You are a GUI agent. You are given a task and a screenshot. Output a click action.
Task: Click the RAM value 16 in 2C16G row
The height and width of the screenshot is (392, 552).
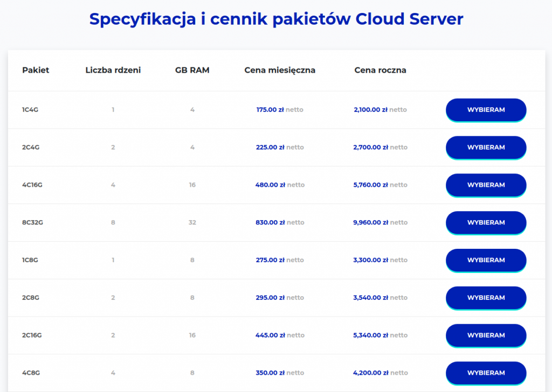[x=192, y=335]
